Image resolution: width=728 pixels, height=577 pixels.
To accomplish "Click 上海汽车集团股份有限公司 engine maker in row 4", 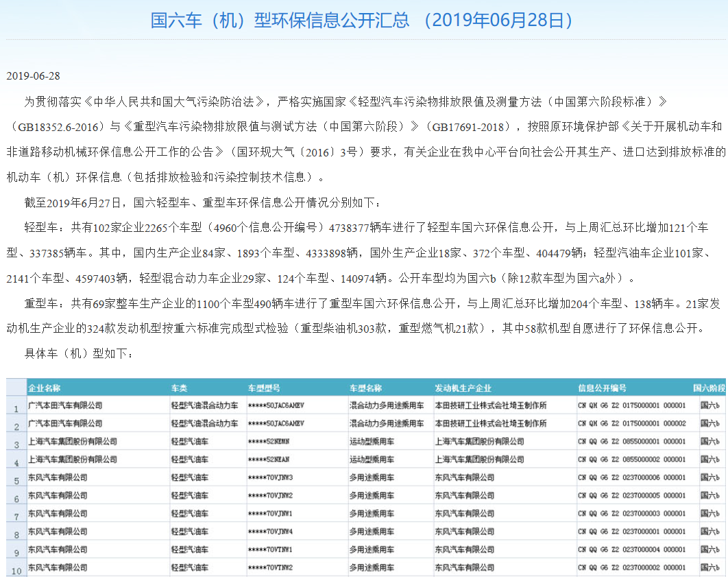I will pos(479,460).
